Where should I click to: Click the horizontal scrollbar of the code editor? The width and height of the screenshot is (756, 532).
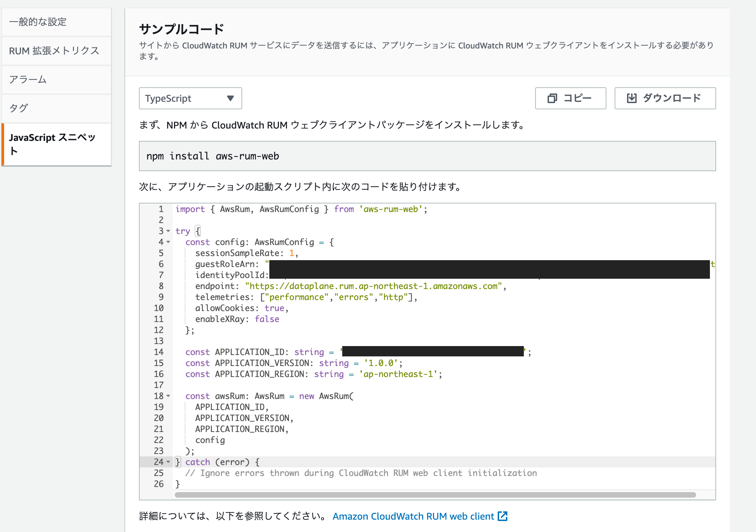pyautogui.click(x=435, y=495)
